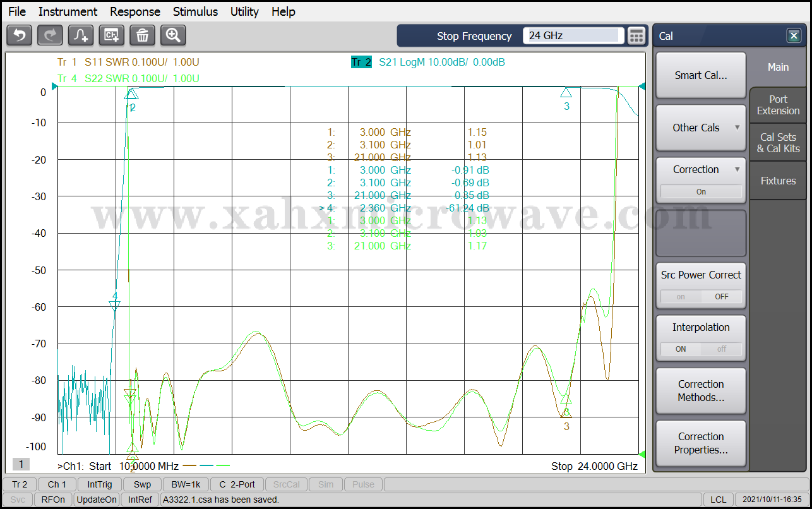This screenshot has height=509, width=812.
Task: Select Tr 2 S21 LogM trace label
Action: (x=428, y=62)
